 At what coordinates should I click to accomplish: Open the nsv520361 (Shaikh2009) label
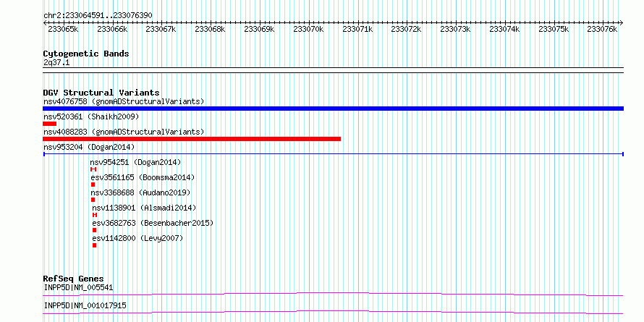91,116
